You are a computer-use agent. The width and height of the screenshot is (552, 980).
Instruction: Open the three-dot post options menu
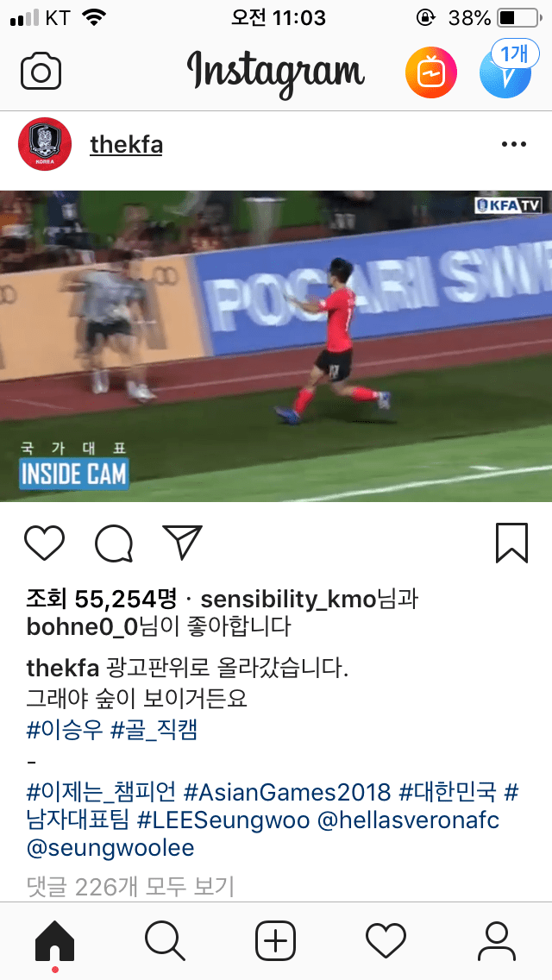pos(514,145)
